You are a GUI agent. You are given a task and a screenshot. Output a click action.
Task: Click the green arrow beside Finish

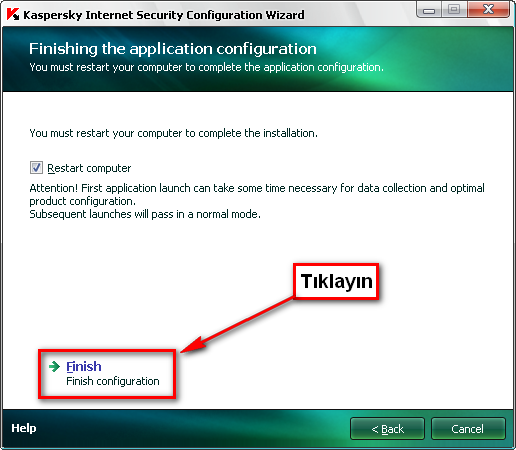[x=54, y=366]
